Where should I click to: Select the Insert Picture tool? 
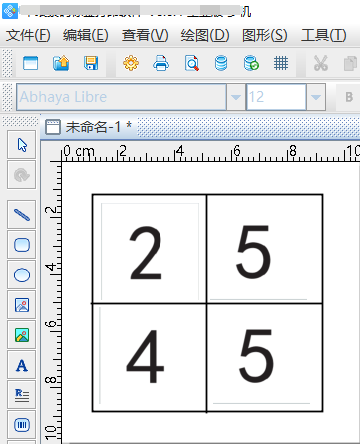(x=22, y=305)
